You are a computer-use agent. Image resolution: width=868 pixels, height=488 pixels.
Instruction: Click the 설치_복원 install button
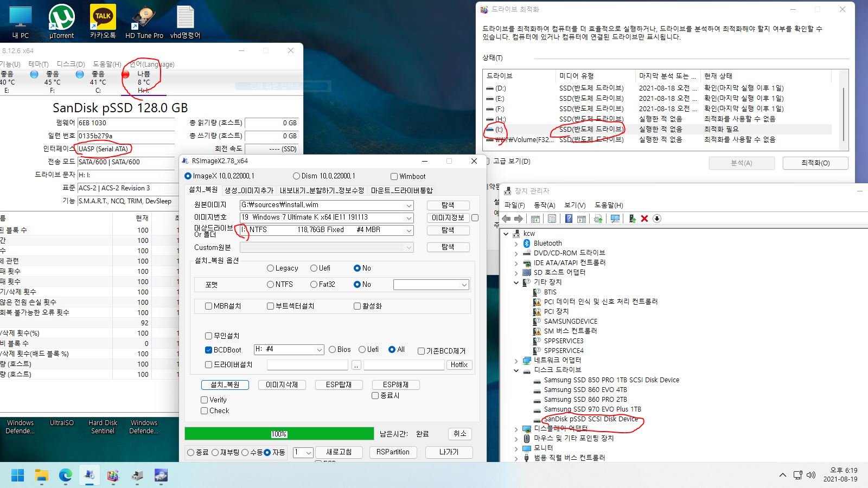tap(225, 385)
